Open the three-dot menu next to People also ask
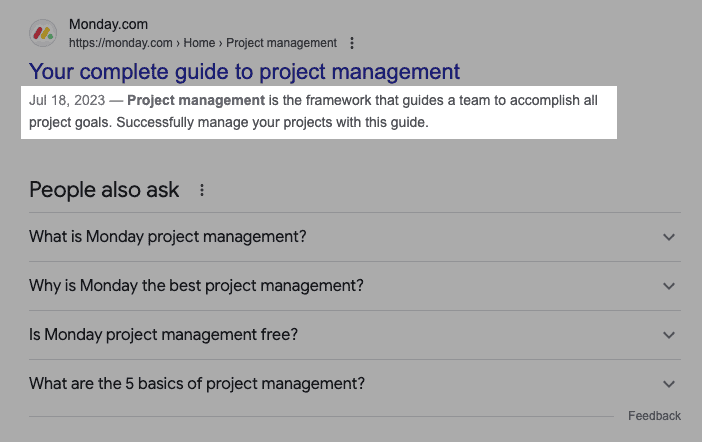702x442 pixels. pyautogui.click(x=202, y=190)
